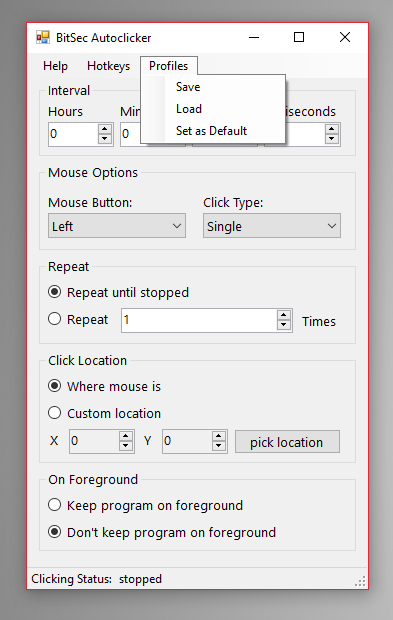Select Set as Default profile option

(x=213, y=131)
